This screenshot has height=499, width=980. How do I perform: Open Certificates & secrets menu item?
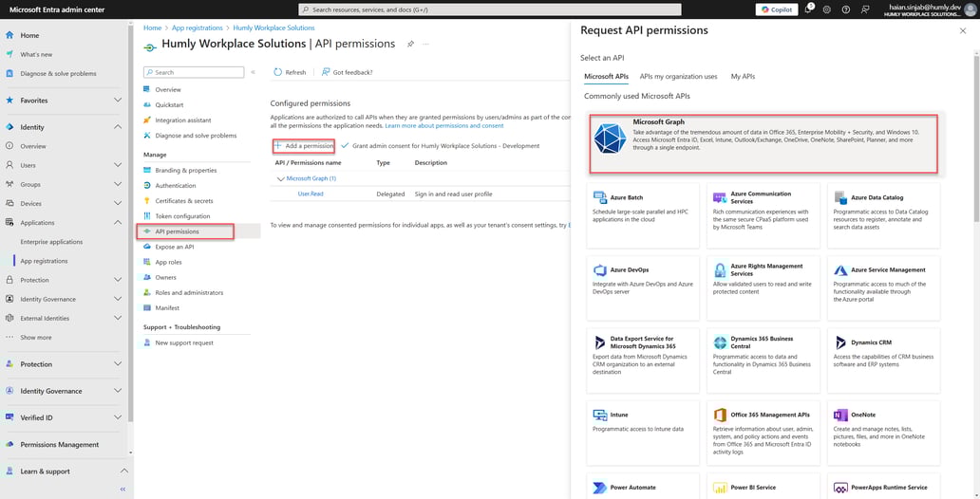click(183, 201)
